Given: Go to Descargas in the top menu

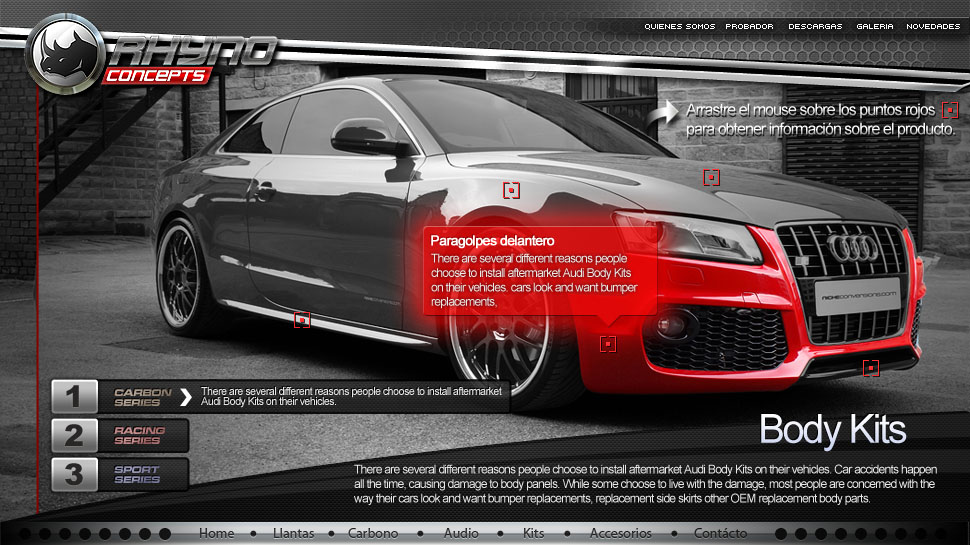Looking at the screenshot, I should click(x=815, y=27).
